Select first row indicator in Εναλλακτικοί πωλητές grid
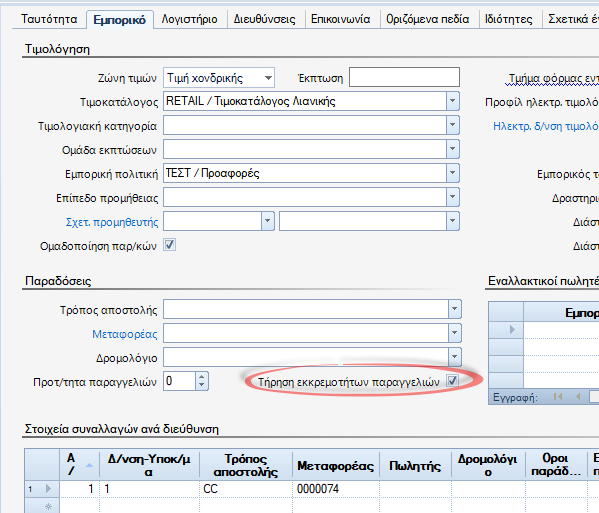This screenshot has width=599, height=513. click(x=506, y=329)
